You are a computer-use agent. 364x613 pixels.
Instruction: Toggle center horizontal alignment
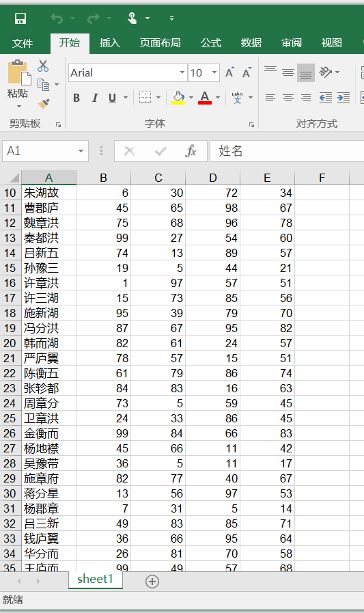coord(288,98)
